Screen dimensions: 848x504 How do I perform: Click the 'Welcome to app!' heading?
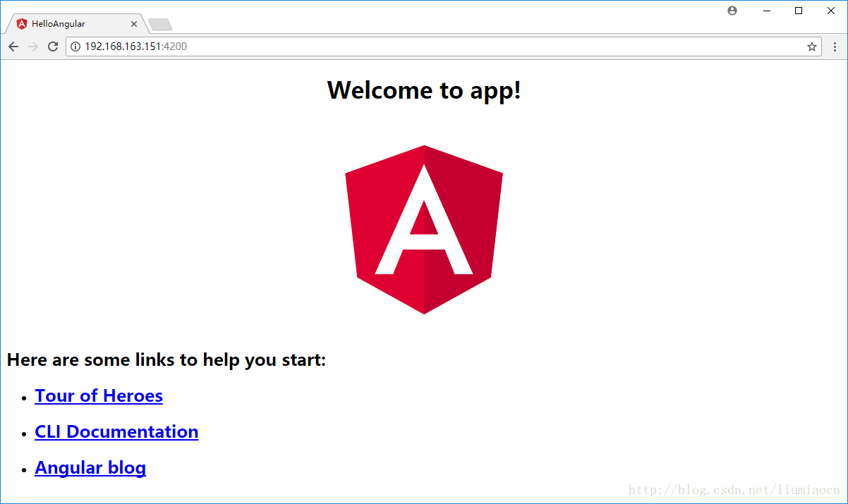tap(424, 90)
